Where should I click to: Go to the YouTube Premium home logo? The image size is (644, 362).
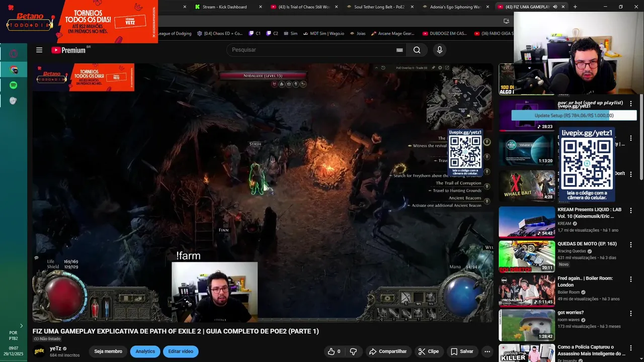tap(68, 50)
